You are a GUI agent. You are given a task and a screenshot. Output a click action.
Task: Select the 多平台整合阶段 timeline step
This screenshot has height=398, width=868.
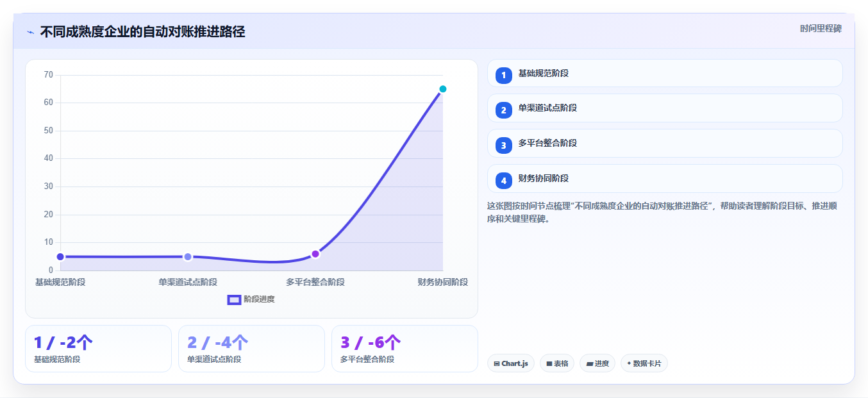[x=665, y=144]
